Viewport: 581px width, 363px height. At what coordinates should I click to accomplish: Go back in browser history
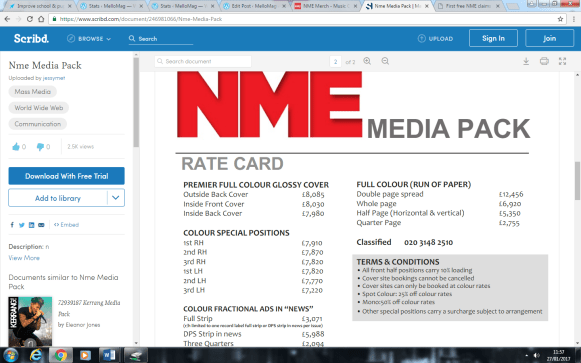coord(7,19)
